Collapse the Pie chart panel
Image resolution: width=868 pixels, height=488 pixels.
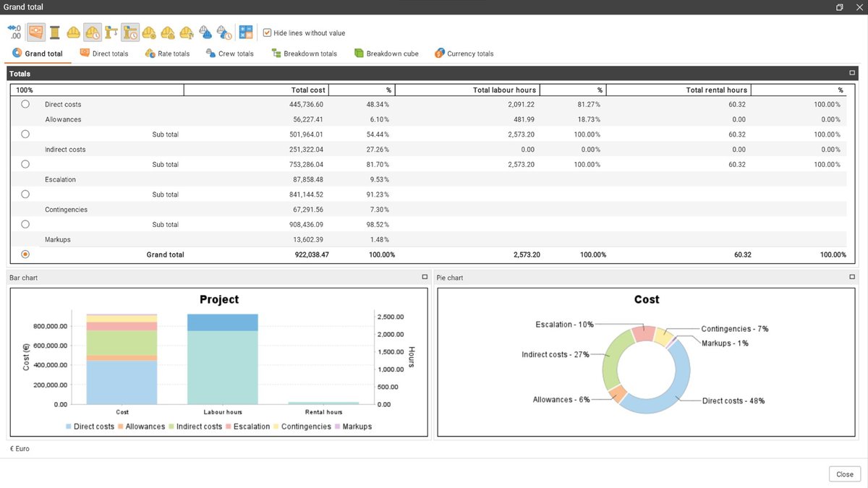tap(851, 277)
